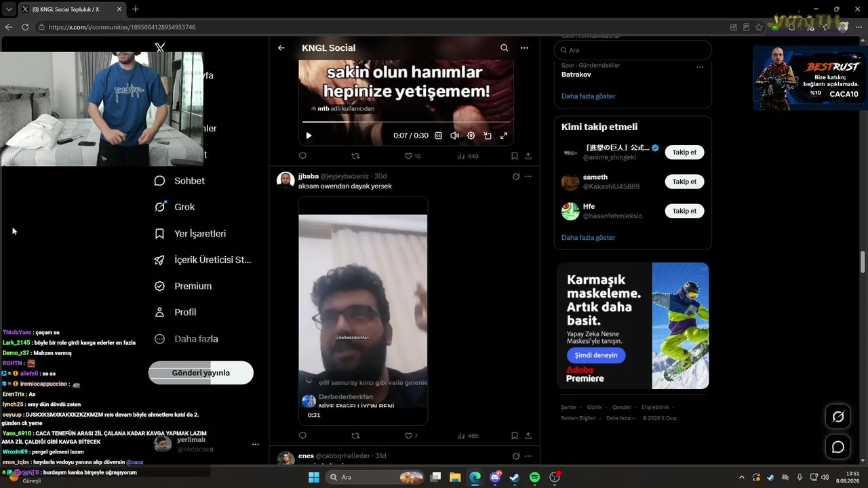
Task: Play jjbaba's 0:31 video
Action: [x=363, y=310]
